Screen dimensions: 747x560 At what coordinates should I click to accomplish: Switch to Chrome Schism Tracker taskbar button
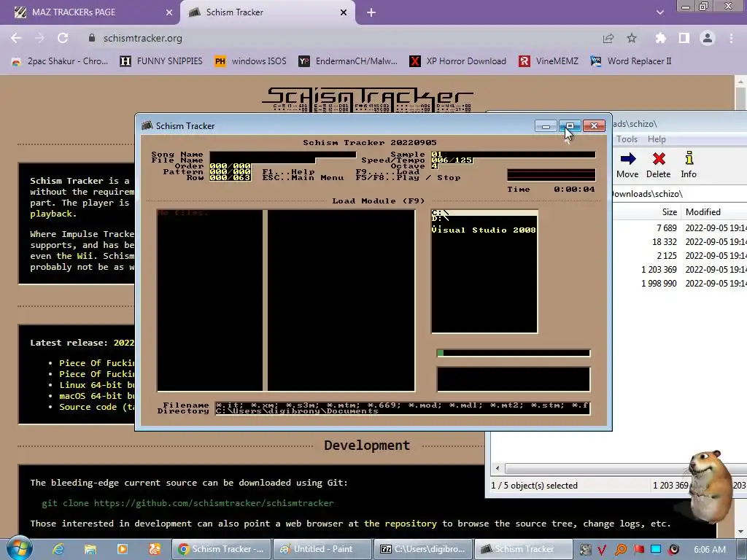221,549
